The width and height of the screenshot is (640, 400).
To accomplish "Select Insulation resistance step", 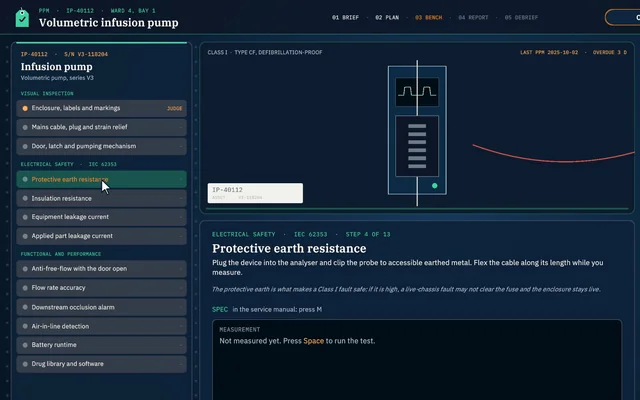I will click(x=102, y=198).
